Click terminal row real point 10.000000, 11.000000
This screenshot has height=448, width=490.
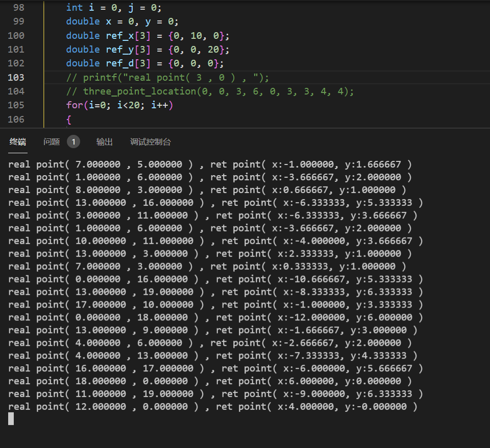tap(215, 241)
